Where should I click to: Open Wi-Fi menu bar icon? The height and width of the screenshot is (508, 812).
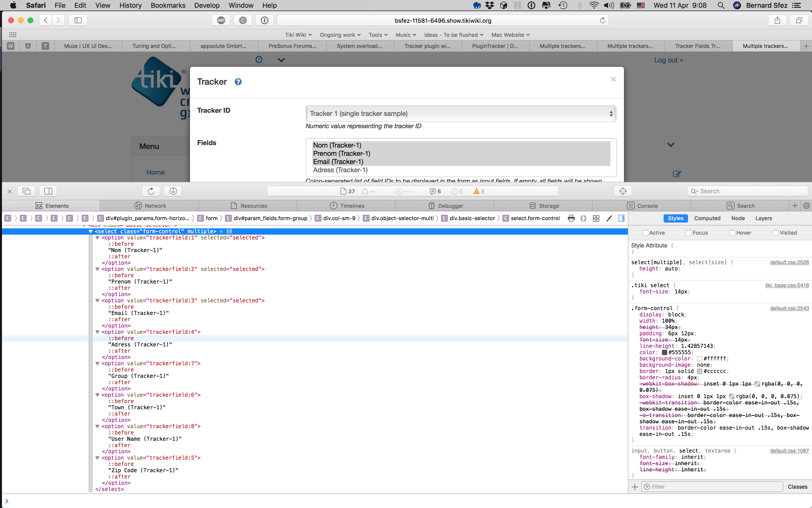[594, 5]
